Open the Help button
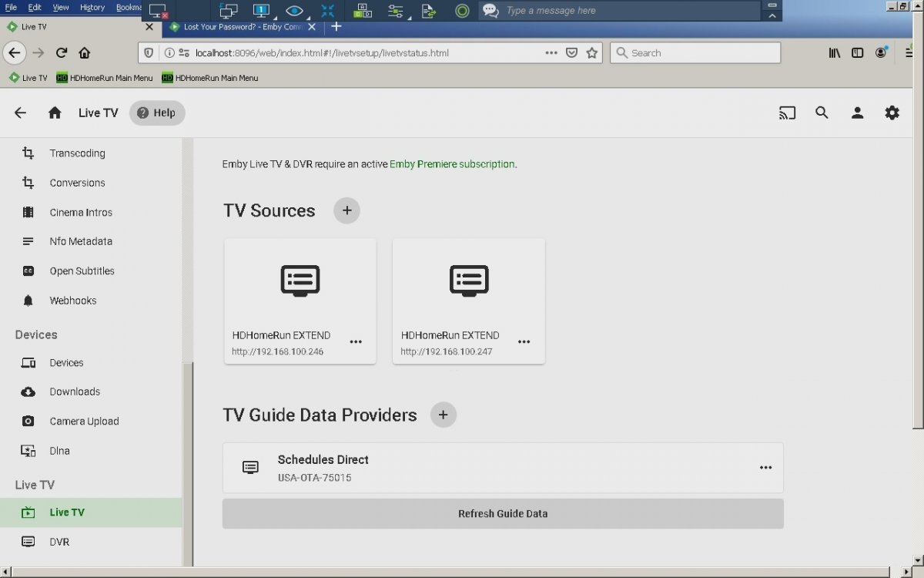 [x=157, y=113]
